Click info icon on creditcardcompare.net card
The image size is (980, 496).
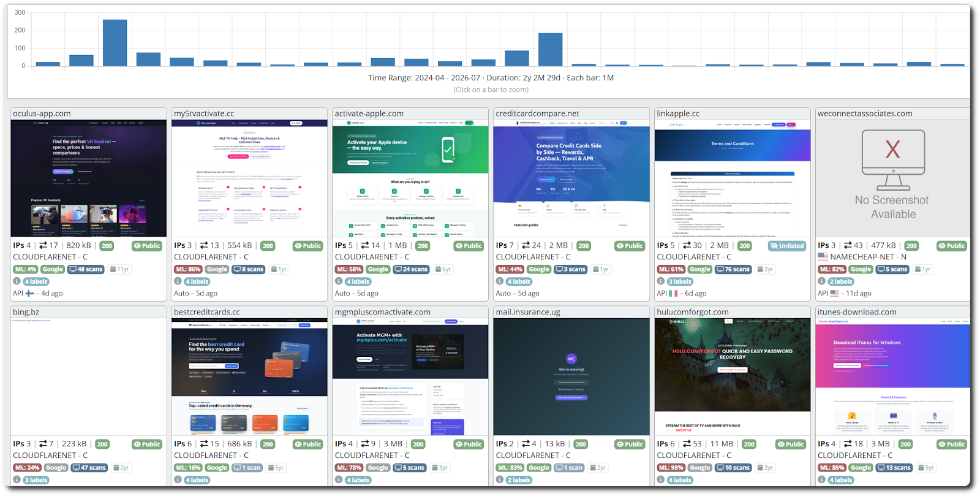(x=500, y=281)
